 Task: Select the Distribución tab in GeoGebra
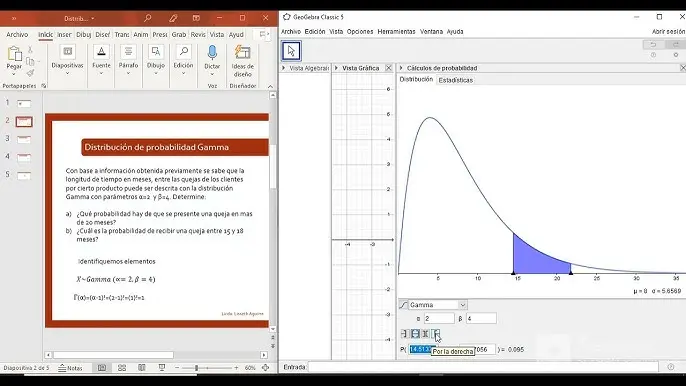(416, 79)
